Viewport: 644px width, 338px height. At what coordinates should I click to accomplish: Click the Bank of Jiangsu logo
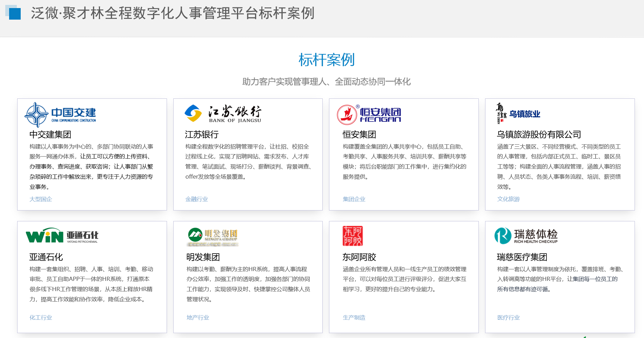[x=223, y=114]
